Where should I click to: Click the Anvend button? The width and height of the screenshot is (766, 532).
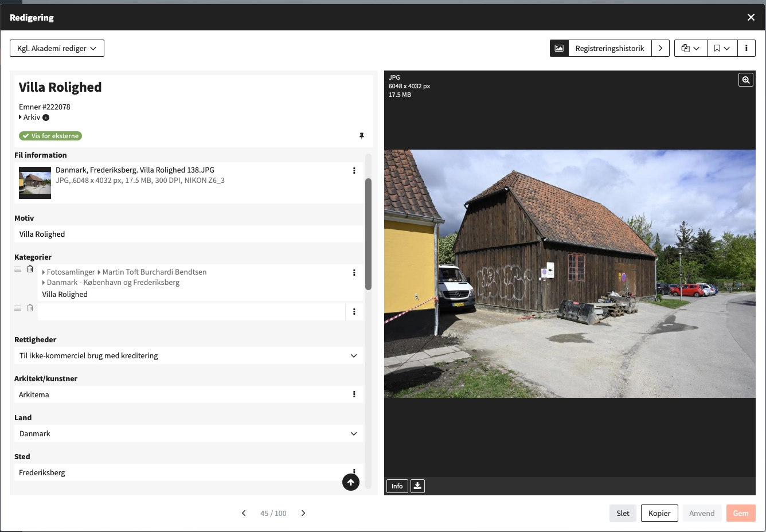[702, 513]
